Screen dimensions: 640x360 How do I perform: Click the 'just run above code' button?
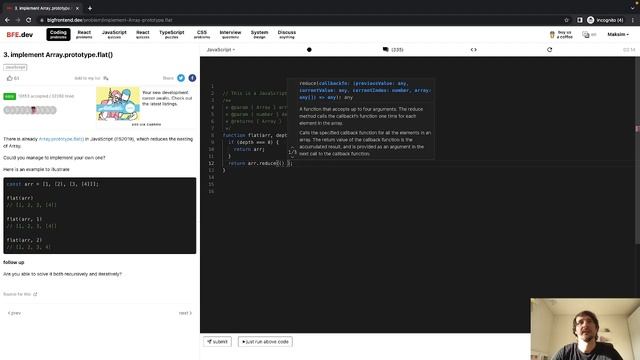(x=265, y=342)
